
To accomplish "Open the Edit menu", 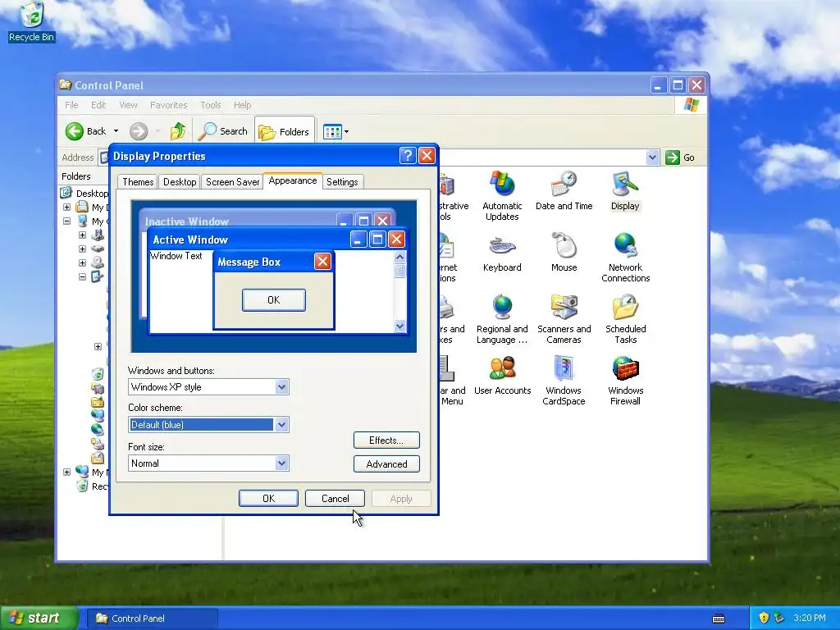I will pyautogui.click(x=98, y=105).
